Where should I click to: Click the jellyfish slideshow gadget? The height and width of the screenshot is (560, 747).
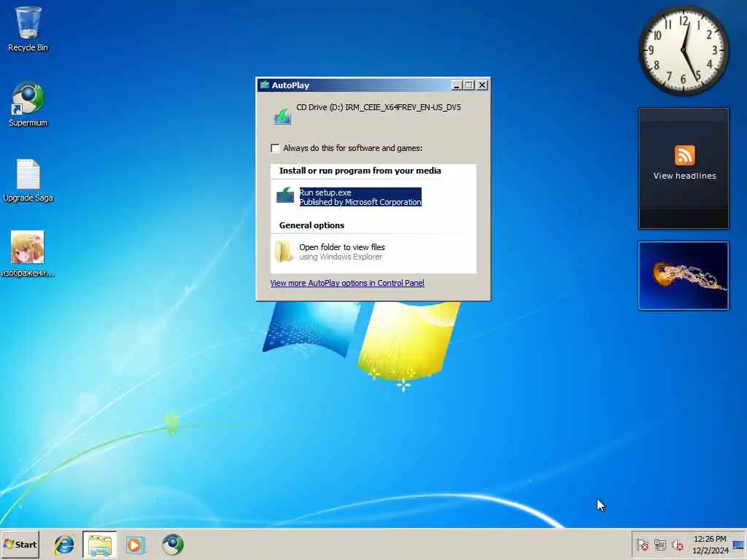click(683, 276)
